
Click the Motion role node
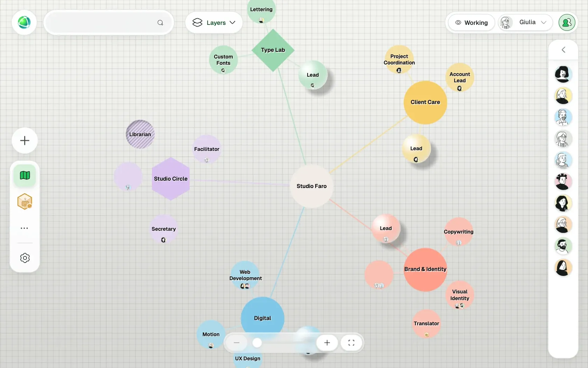(211, 335)
